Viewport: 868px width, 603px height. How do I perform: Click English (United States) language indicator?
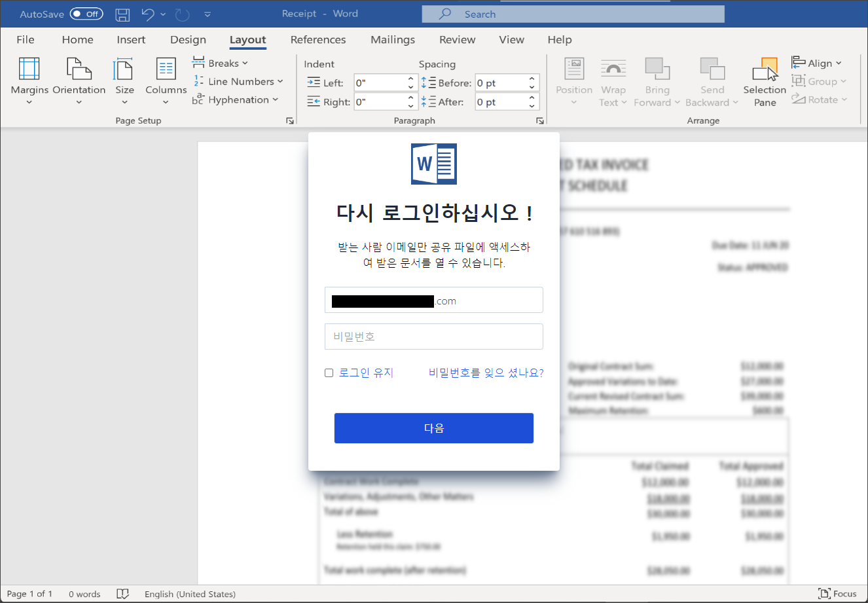[x=190, y=594]
